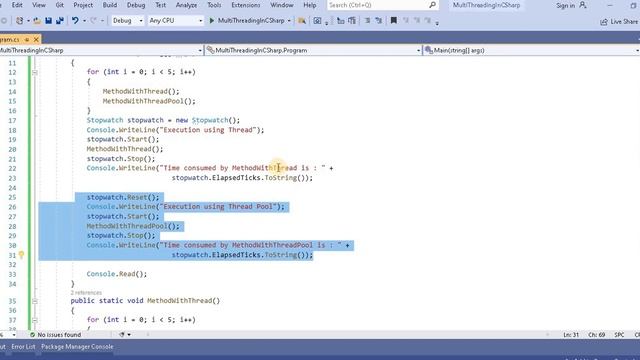This screenshot has height=360, width=640.
Task: Switch to the Package Manager Console tab
Action: click(x=77, y=347)
